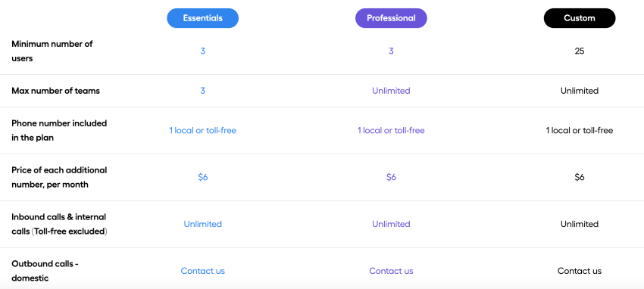
Task: Click Custom's Unlimited inbound calls value
Action: pyautogui.click(x=580, y=224)
